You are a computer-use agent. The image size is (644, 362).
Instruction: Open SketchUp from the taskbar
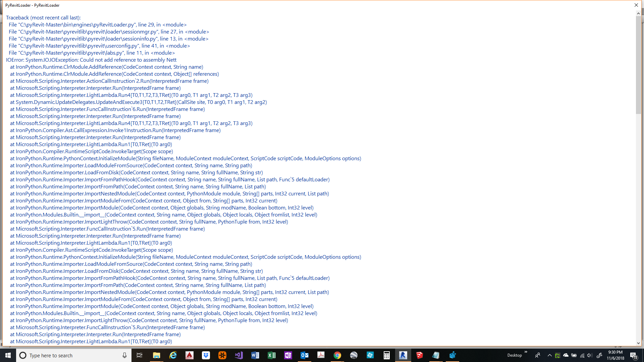tap(419, 355)
